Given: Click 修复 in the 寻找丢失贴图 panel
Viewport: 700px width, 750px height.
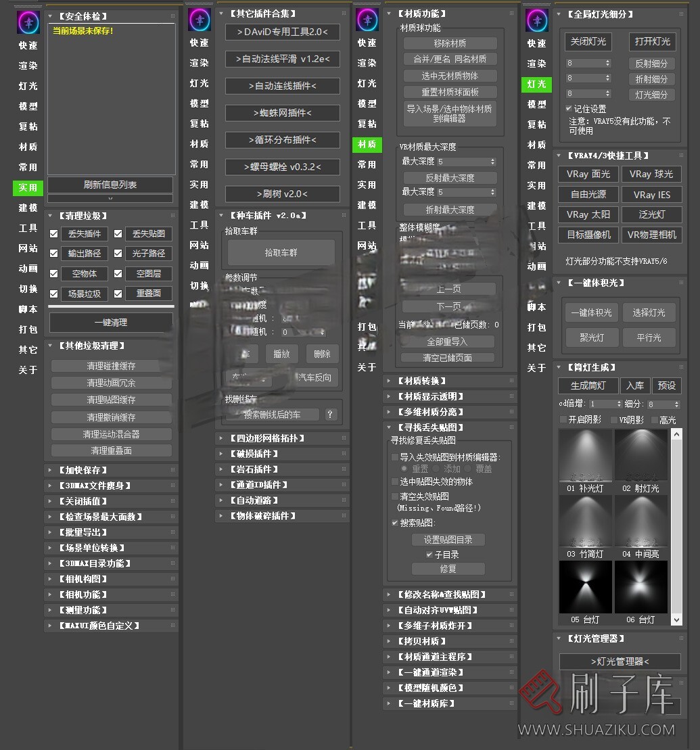Looking at the screenshot, I should pyautogui.click(x=448, y=569).
